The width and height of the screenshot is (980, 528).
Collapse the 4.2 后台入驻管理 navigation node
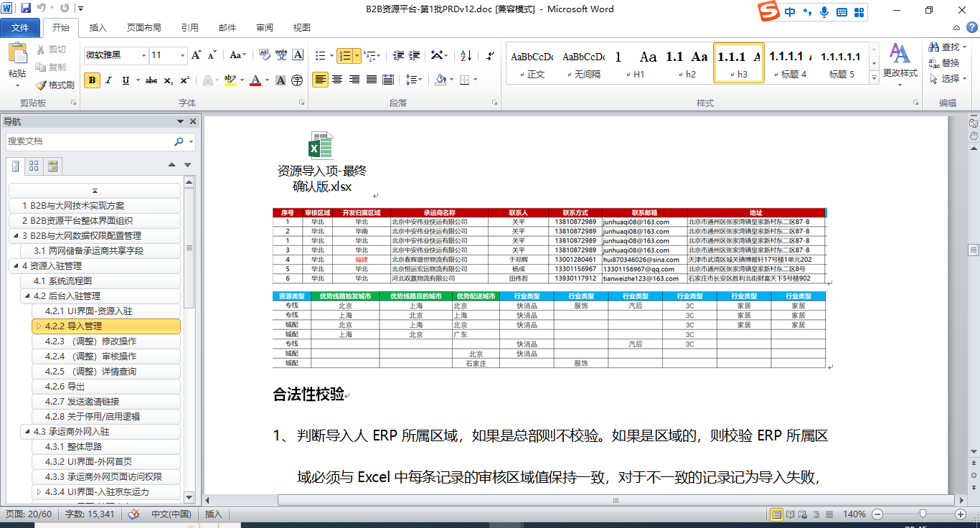[27, 296]
